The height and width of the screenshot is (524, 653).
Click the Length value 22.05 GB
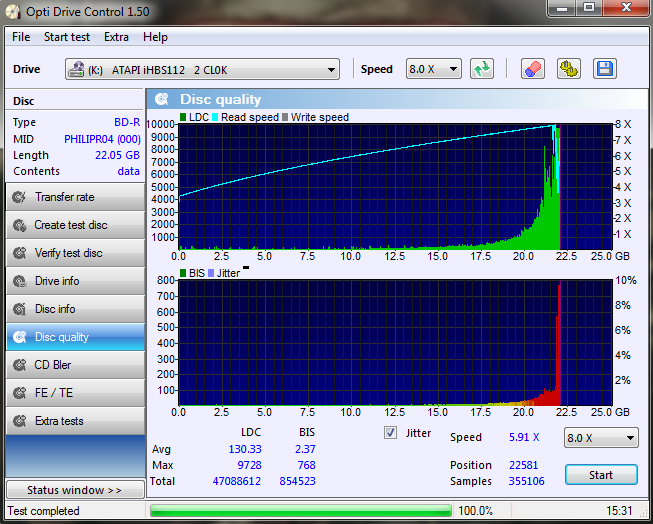[117, 155]
